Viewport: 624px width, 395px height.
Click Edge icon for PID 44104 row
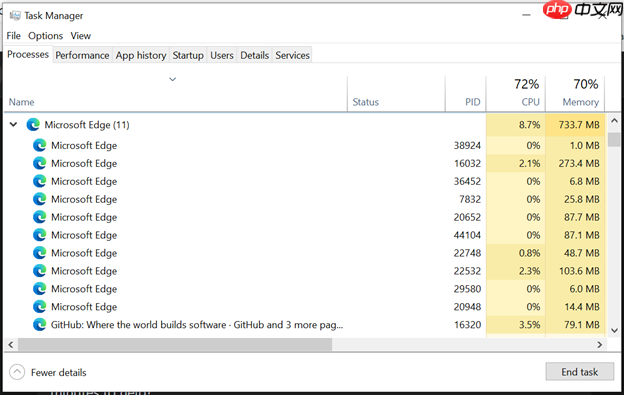[x=39, y=235]
